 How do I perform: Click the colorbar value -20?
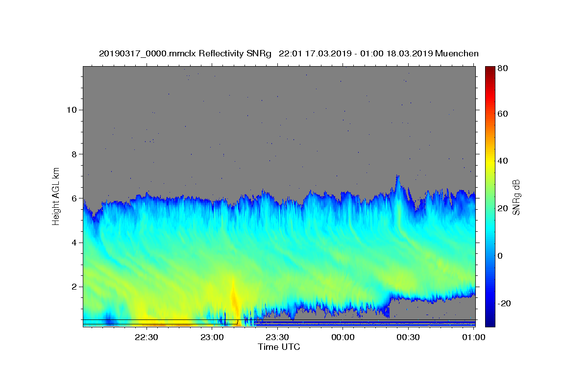click(505, 303)
